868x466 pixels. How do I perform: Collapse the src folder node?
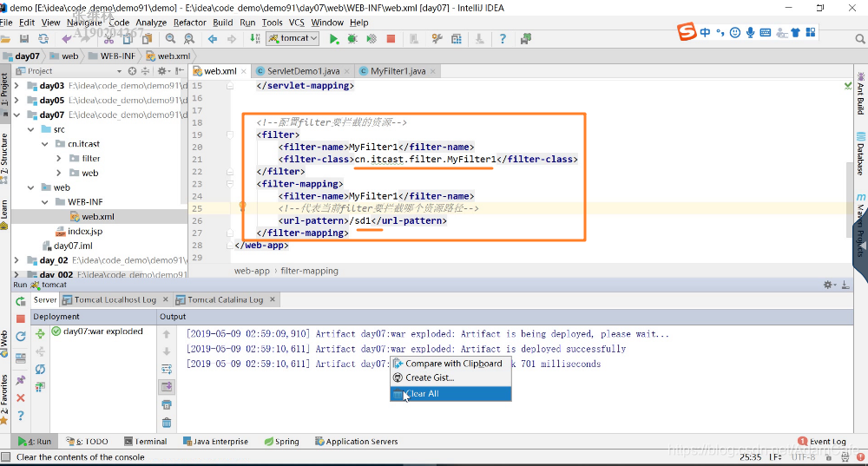tap(31, 129)
